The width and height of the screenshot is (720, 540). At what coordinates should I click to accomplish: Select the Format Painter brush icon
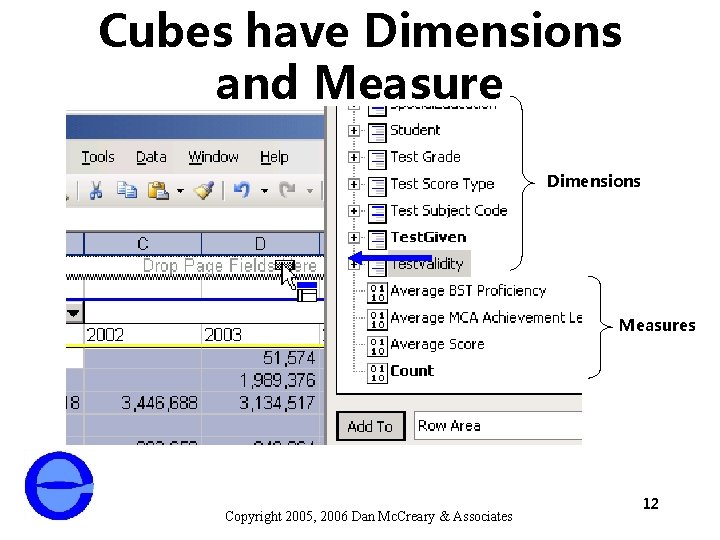point(204,190)
